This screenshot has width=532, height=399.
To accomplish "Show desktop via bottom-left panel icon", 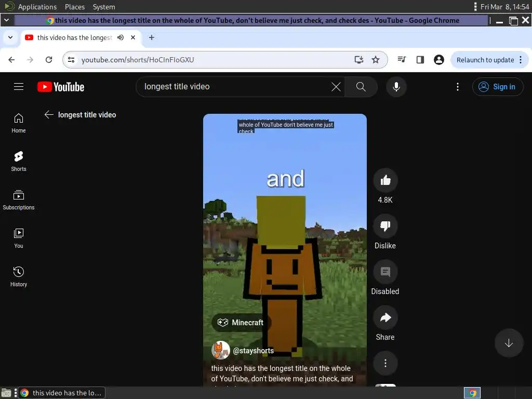I will pos(6,393).
